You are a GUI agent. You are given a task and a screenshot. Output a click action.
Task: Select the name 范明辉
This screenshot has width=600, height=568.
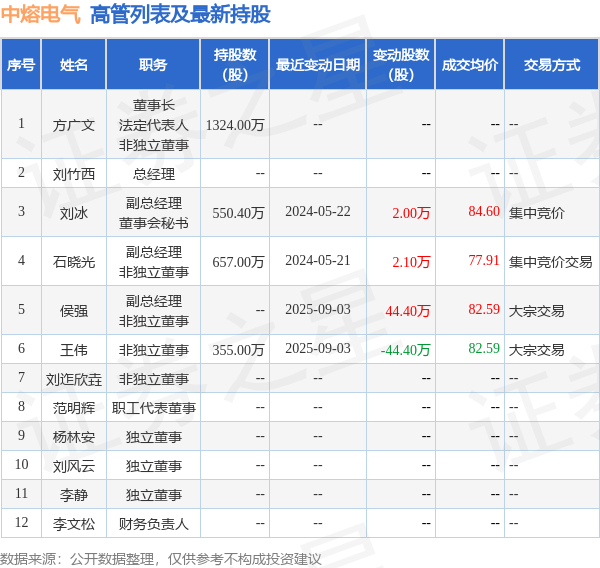click(73, 408)
